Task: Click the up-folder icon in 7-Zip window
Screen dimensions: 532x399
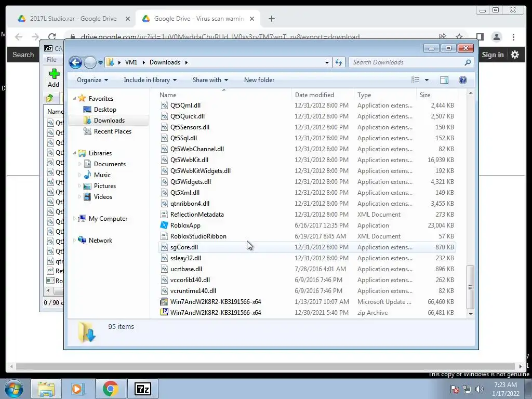Action: tap(50, 98)
